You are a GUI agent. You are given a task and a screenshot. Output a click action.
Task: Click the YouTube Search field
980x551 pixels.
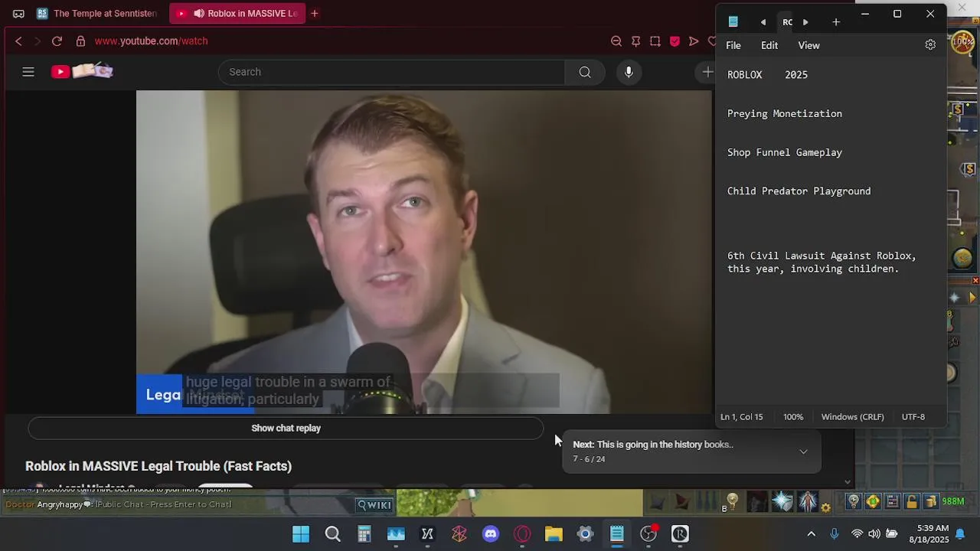pos(391,72)
